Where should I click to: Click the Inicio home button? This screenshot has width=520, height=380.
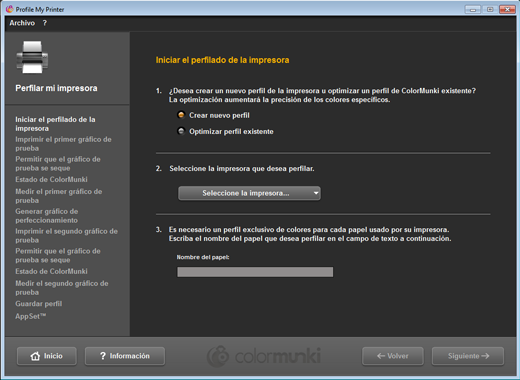point(47,356)
